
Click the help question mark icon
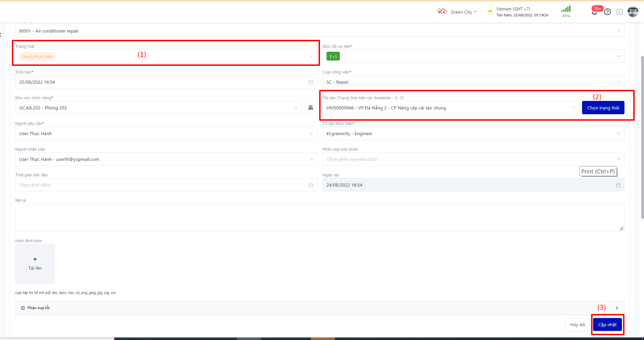pyautogui.click(x=607, y=12)
